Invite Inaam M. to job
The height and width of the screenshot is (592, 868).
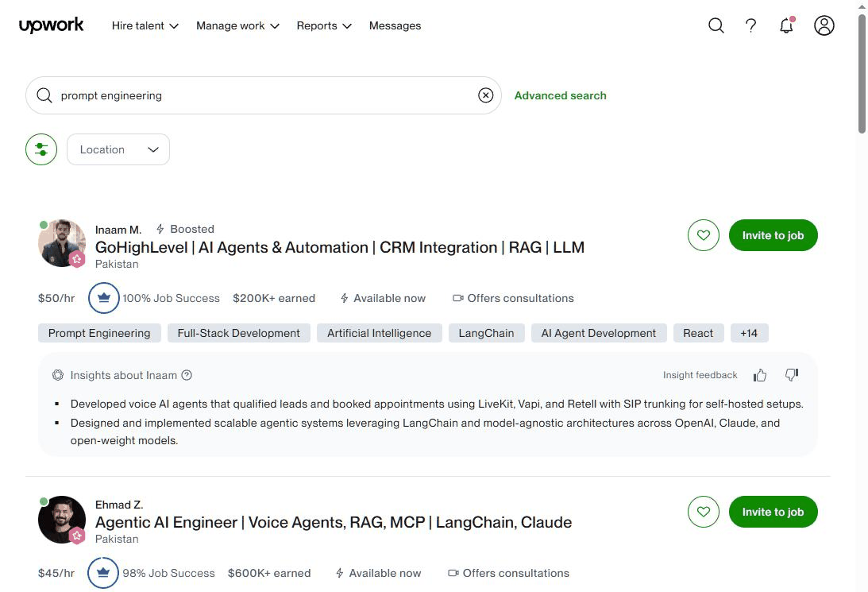[x=773, y=235]
